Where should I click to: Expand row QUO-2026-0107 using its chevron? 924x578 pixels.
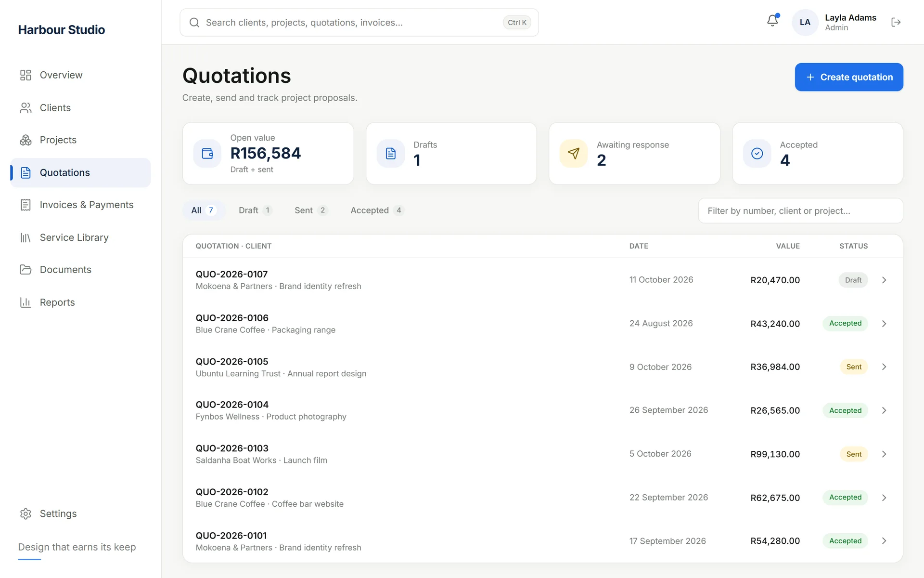(884, 280)
